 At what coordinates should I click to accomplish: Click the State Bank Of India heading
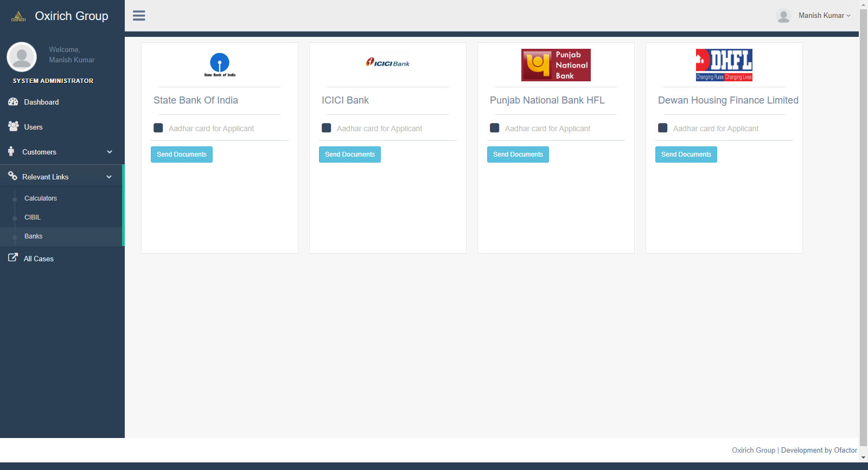[196, 100]
